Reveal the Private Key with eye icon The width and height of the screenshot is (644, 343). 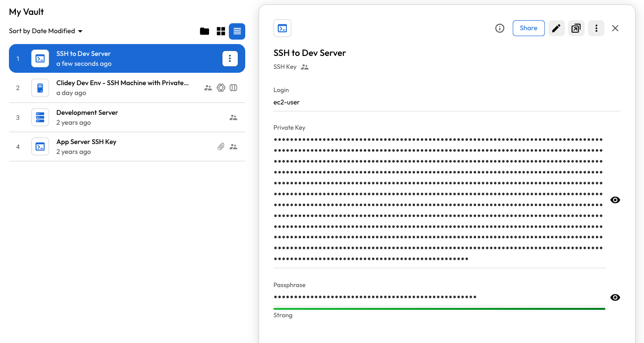click(x=615, y=200)
